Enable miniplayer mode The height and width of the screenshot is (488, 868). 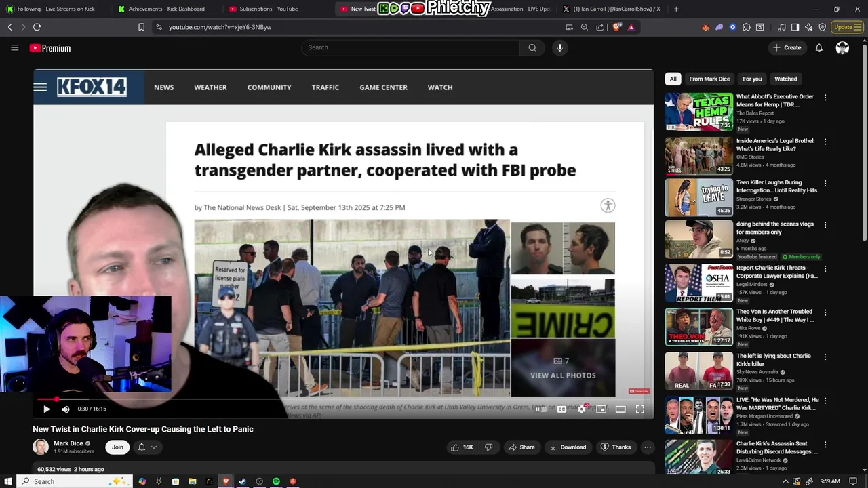point(601,409)
